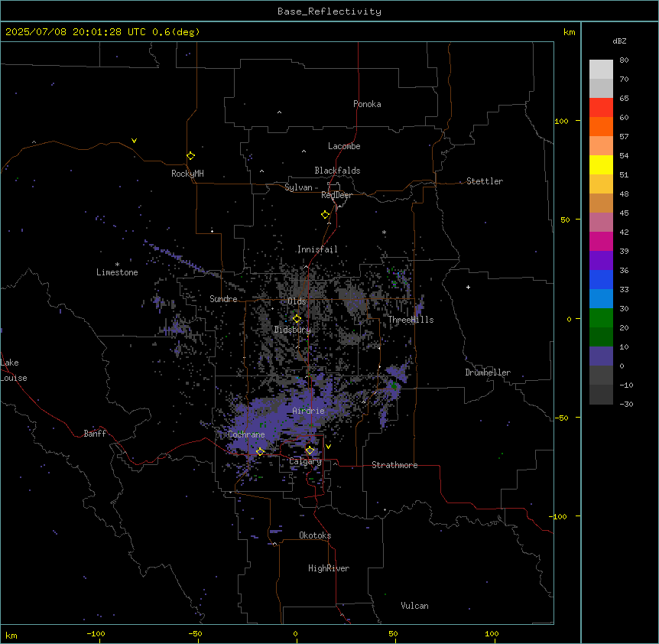Click the white caret marker left of Okotoks
659x644 pixels.
[275, 544]
